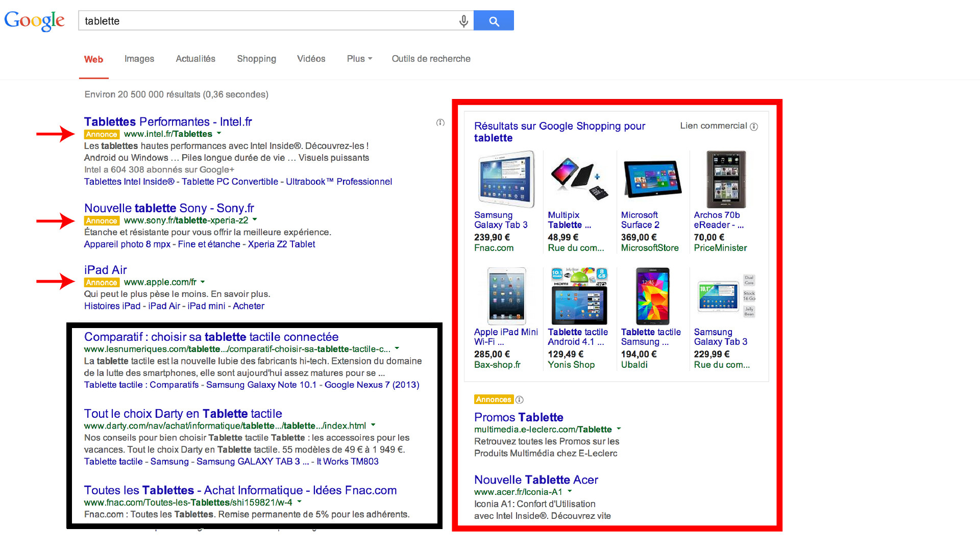The image size is (980, 551).
Task: Click the blue search magnifier button
Action: (494, 20)
